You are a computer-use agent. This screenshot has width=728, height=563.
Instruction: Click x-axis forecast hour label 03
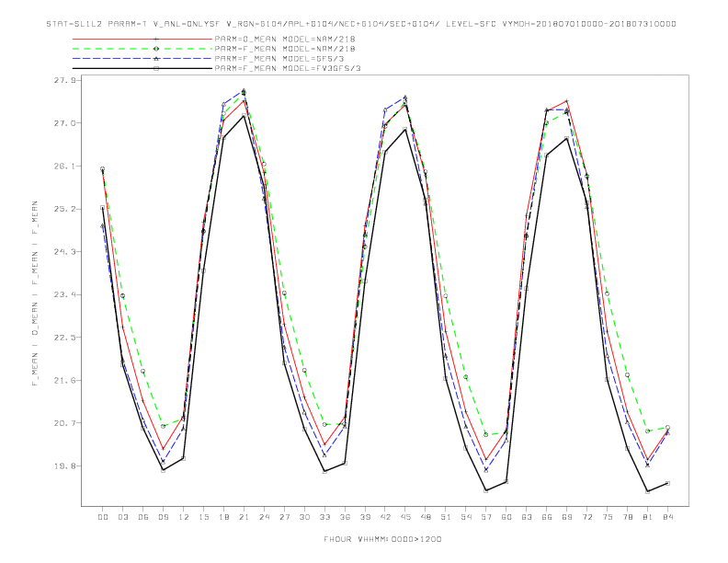[x=122, y=517]
